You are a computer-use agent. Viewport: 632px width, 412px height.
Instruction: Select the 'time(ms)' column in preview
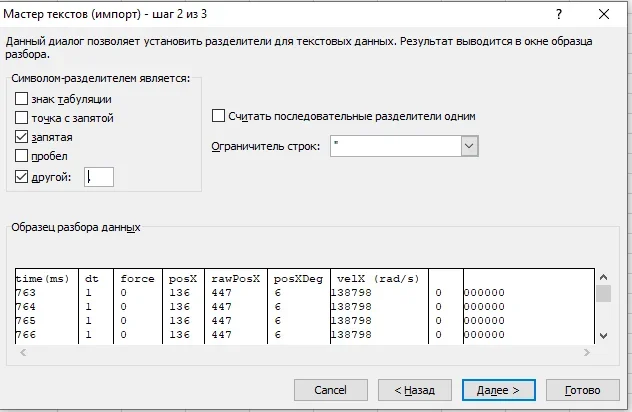pyautogui.click(x=46, y=278)
